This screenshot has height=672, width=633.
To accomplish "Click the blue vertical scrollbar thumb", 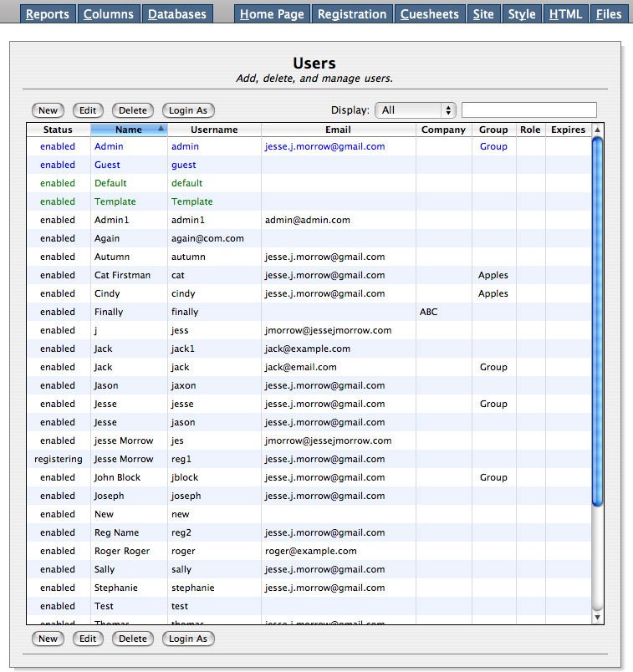I will click(x=597, y=322).
